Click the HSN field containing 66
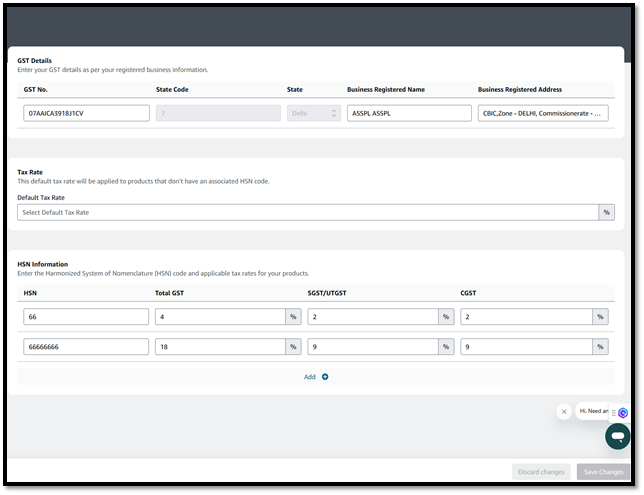The height and width of the screenshot is (495, 644). (86, 317)
